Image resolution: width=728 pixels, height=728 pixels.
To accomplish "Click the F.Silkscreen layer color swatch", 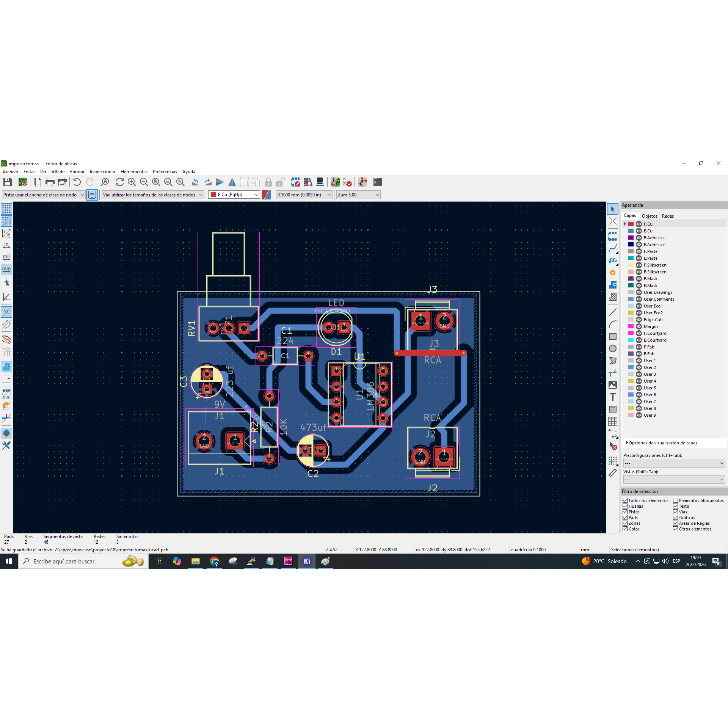I will pyautogui.click(x=631, y=265).
